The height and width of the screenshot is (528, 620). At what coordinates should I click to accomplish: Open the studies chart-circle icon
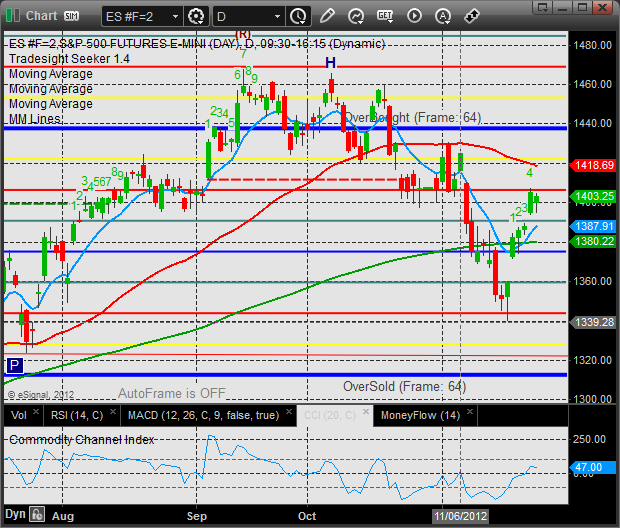(356, 16)
